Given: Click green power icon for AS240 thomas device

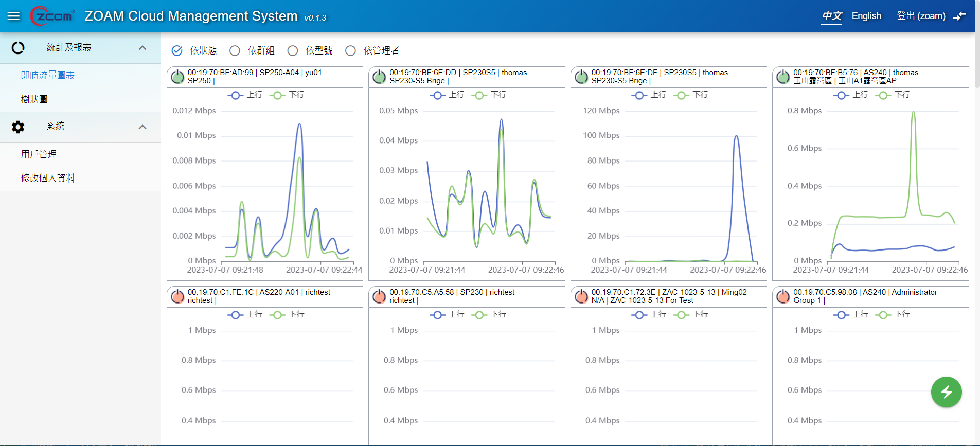Looking at the screenshot, I should click(783, 77).
